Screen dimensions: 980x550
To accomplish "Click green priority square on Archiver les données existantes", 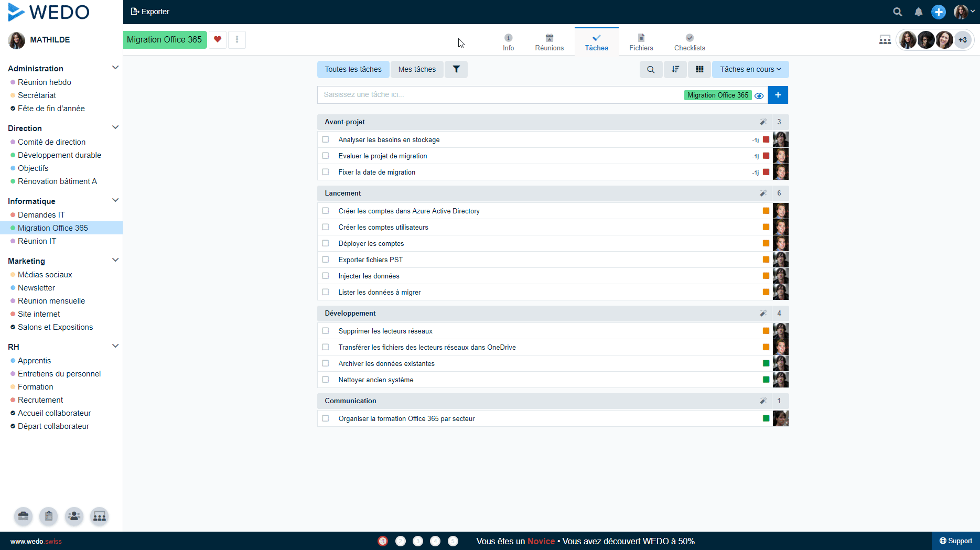I will coord(766,363).
